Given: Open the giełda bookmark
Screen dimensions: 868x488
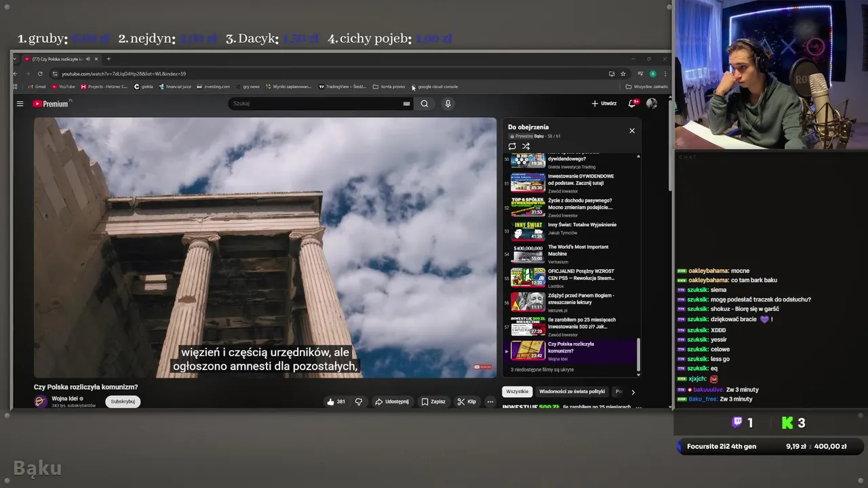Looking at the screenshot, I should coord(143,87).
